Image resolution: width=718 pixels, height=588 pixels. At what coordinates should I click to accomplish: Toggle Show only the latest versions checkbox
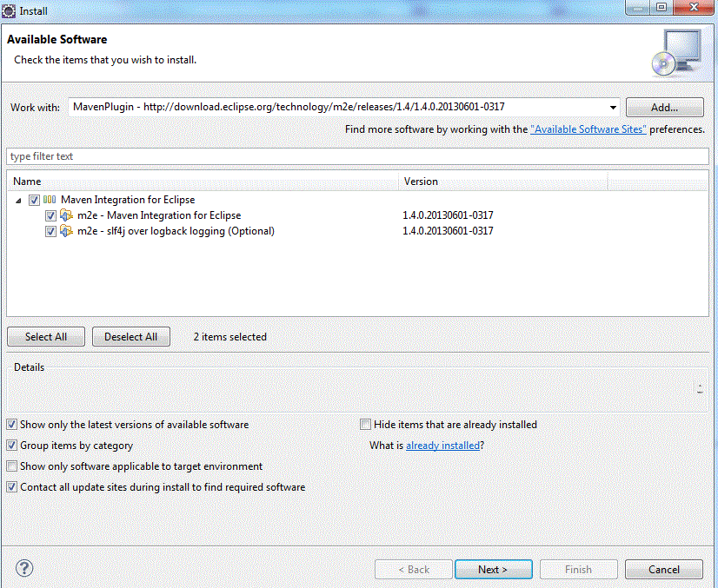point(12,425)
